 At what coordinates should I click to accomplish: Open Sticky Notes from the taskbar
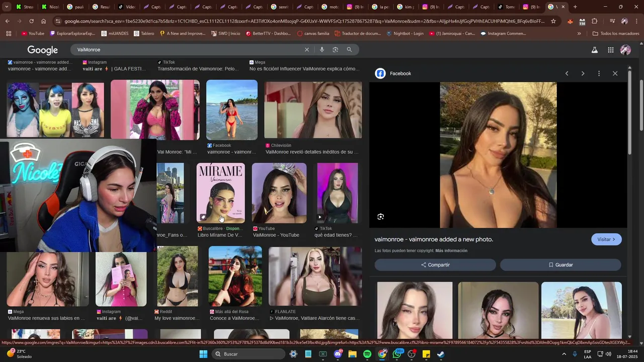click(x=426, y=354)
